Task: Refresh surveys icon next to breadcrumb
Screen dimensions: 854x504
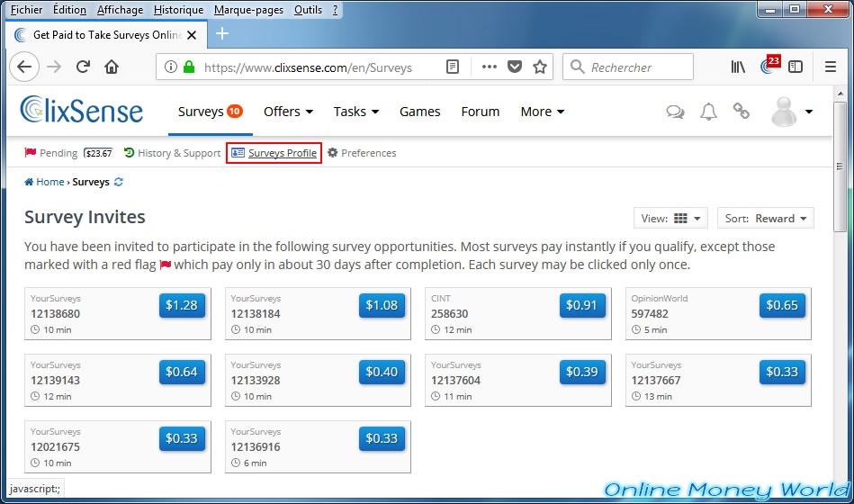Action: (119, 182)
